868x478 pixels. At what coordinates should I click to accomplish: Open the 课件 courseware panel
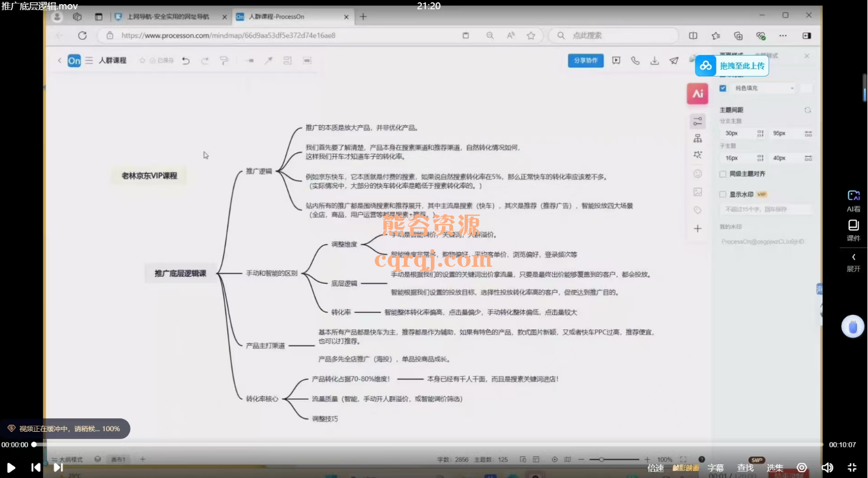click(853, 231)
